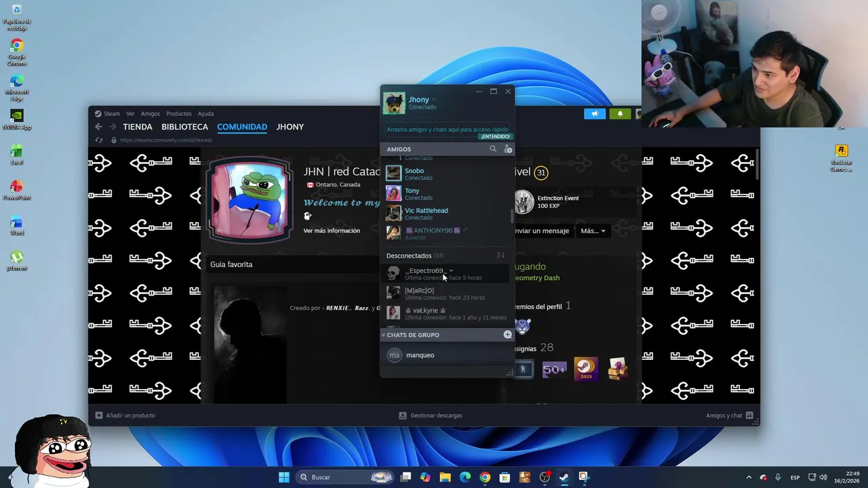Click the Steam forward navigation arrow

pos(113,127)
